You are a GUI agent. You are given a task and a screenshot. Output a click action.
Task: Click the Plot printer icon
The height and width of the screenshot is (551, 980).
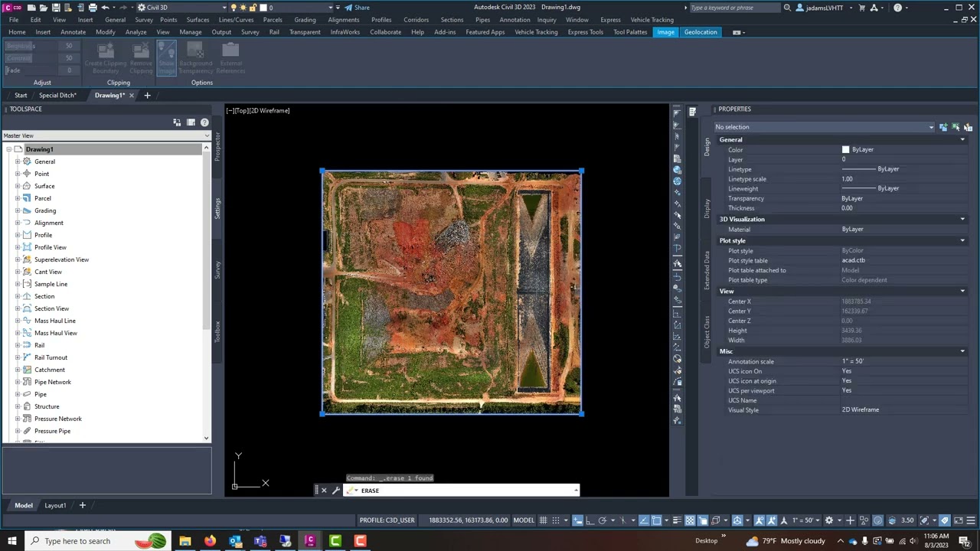click(x=93, y=8)
